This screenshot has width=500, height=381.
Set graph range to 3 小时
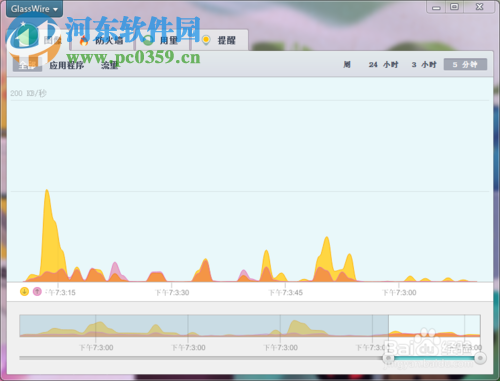point(424,64)
